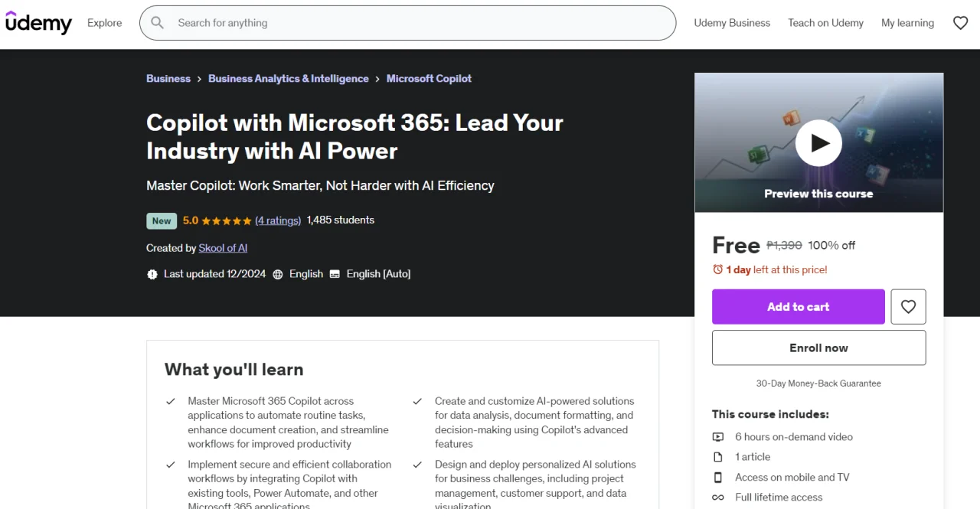The height and width of the screenshot is (509, 980).
Task: Click the last updated badge icon
Action: (x=152, y=274)
